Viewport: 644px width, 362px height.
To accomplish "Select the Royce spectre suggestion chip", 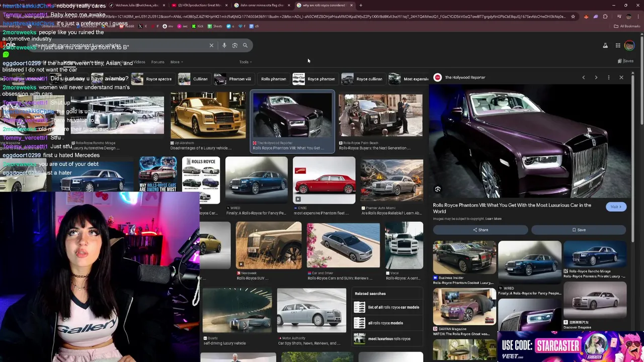I will coord(152,79).
